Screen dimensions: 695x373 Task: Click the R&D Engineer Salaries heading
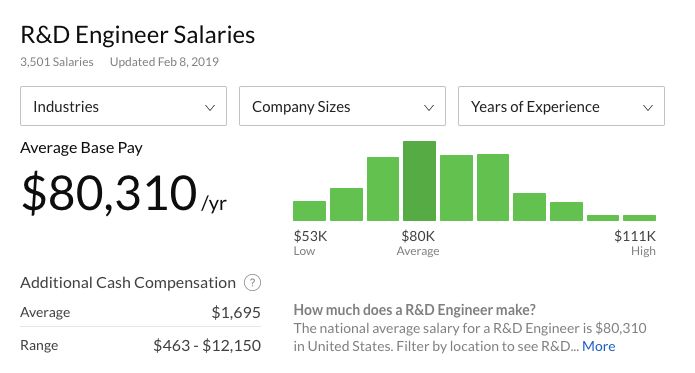(138, 35)
